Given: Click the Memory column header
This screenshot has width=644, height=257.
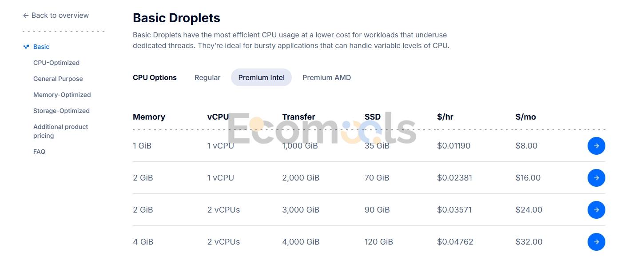Looking at the screenshot, I should point(149,117).
